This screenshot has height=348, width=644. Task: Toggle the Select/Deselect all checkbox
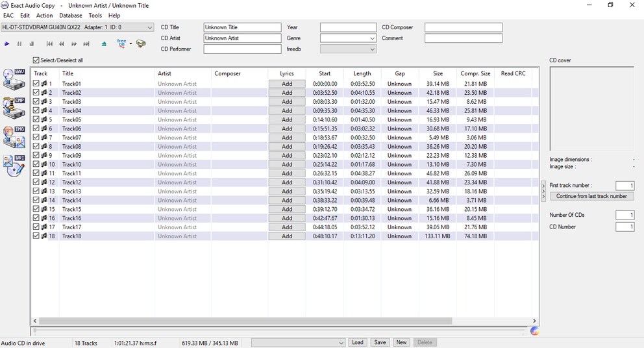(36, 60)
